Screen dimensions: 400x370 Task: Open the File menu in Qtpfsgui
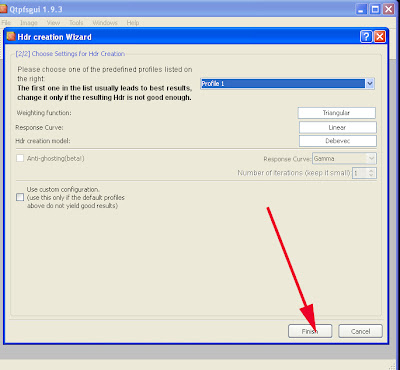(6, 23)
